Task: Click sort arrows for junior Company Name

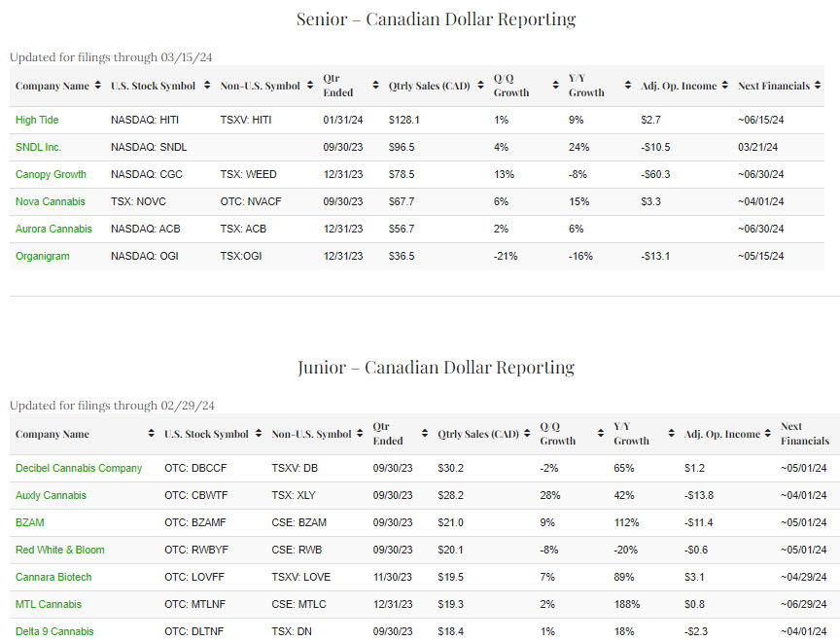Action: click(x=151, y=434)
